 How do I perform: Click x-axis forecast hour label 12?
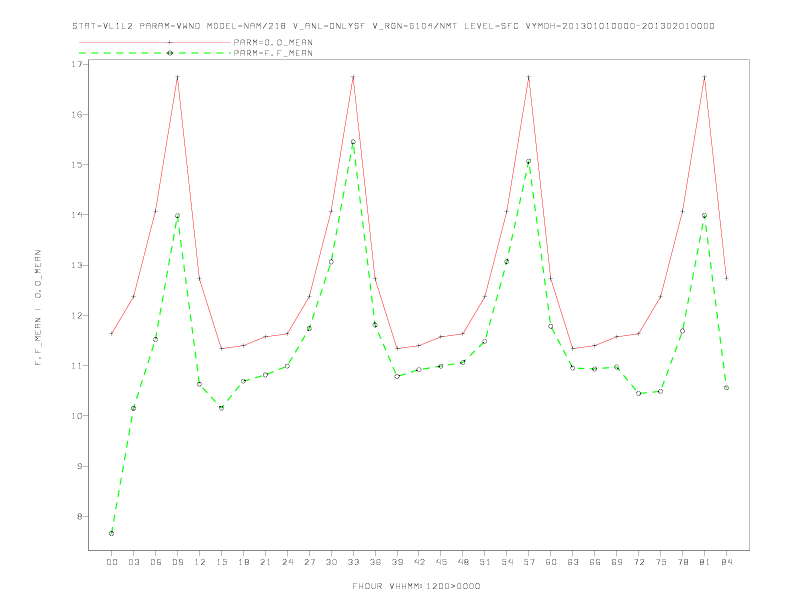[x=200, y=562]
